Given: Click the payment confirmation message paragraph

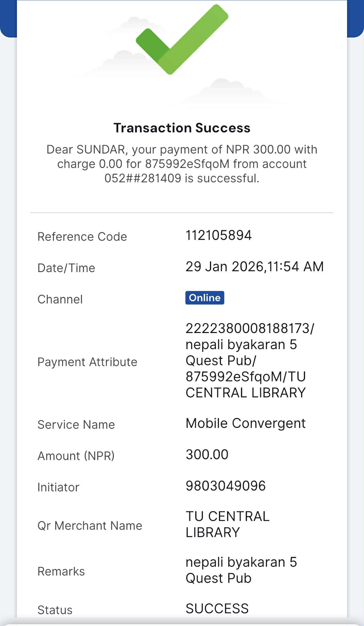Looking at the screenshot, I should coord(182,164).
